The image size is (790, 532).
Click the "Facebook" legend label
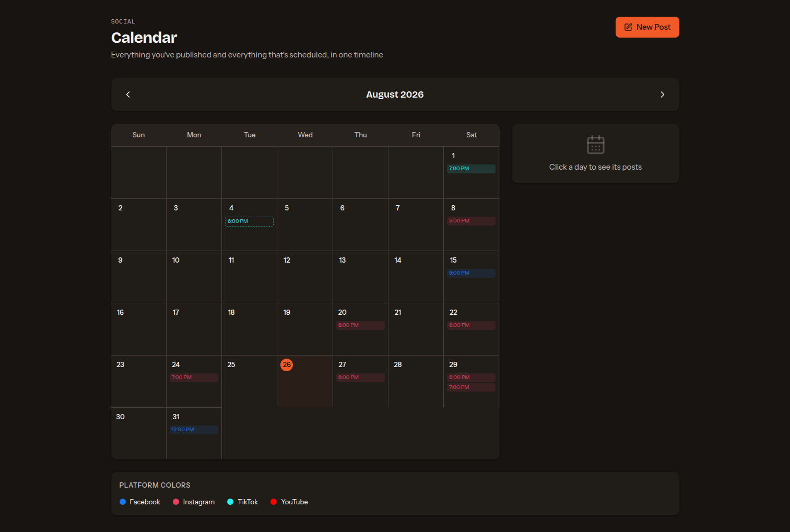click(x=145, y=502)
